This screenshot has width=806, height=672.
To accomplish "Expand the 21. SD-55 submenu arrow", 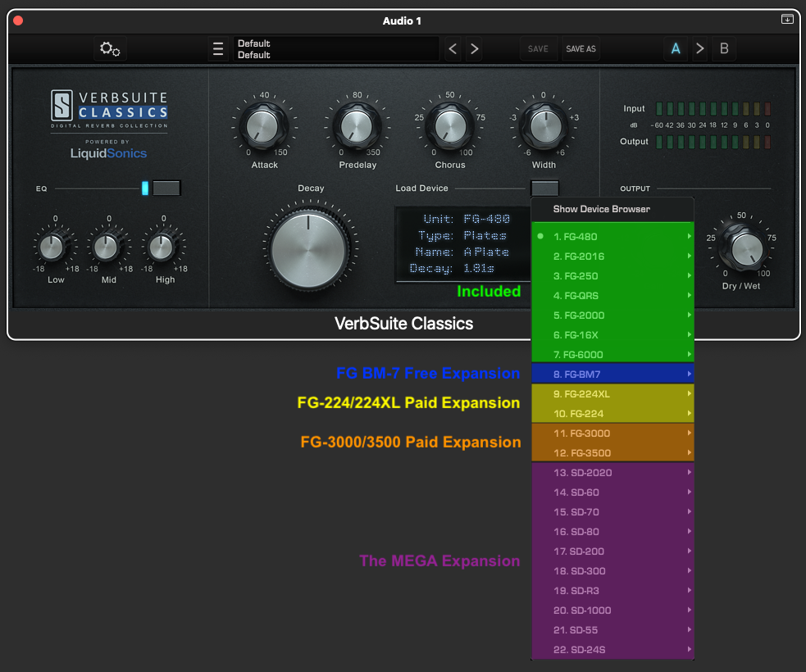I will pos(690,629).
